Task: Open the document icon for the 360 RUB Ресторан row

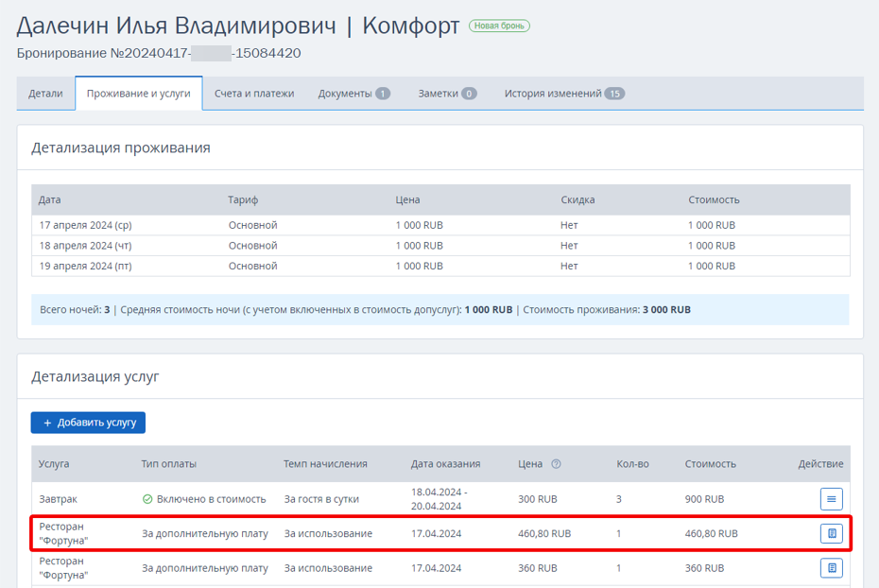Action: click(x=832, y=568)
